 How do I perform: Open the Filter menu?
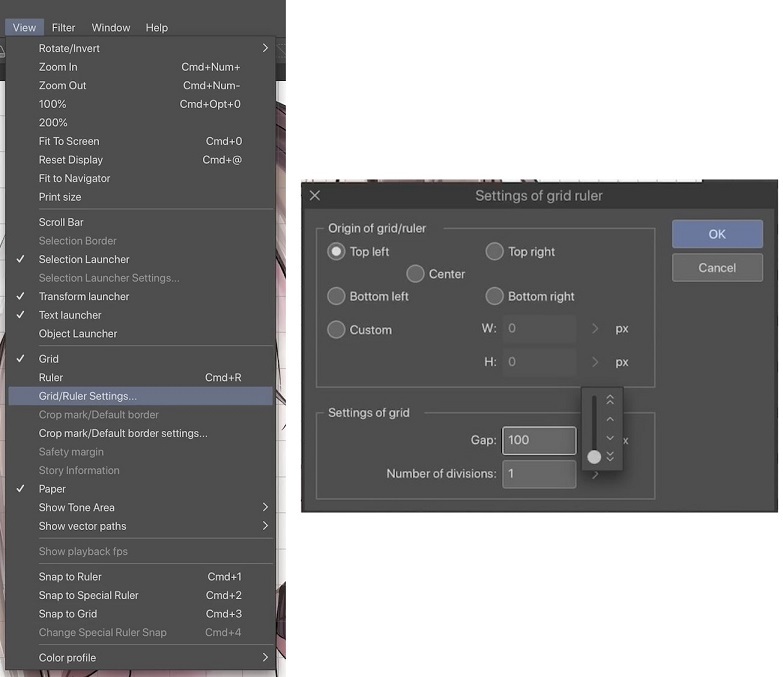tap(63, 27)
